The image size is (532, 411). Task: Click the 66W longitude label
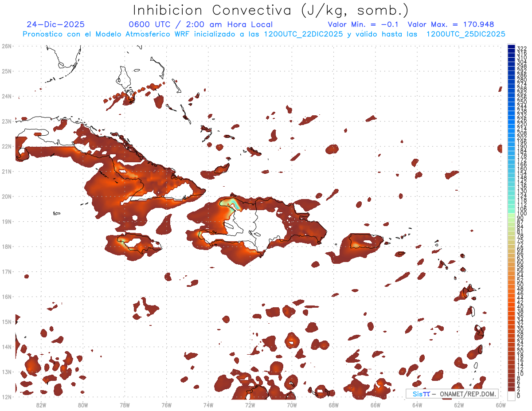(376, 404)
